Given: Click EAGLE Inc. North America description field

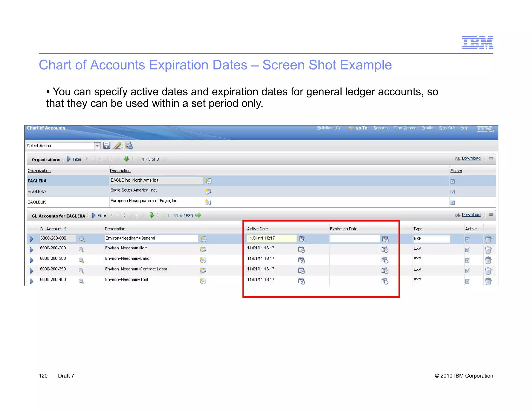Looking at the screenshot, I should coord(156,180).
